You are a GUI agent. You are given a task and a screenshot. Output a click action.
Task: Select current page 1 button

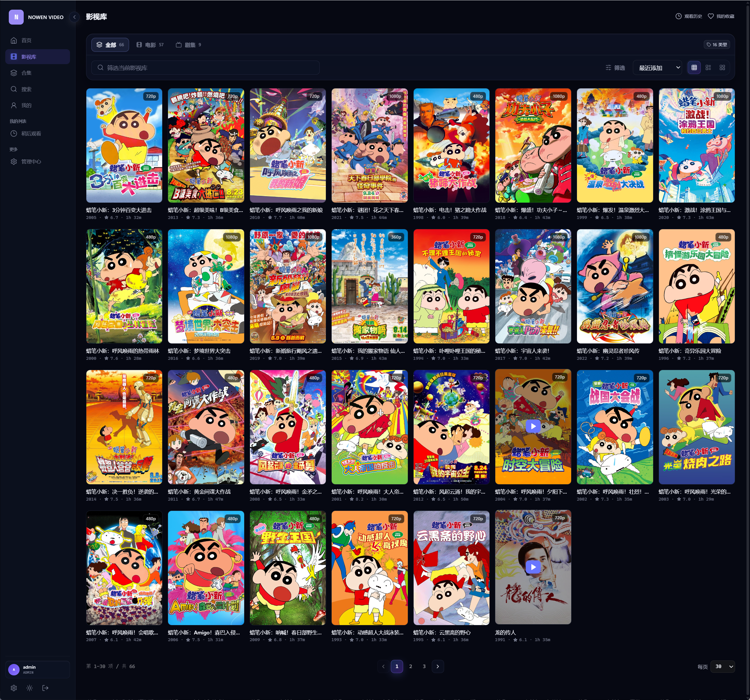tap(397, 666)
